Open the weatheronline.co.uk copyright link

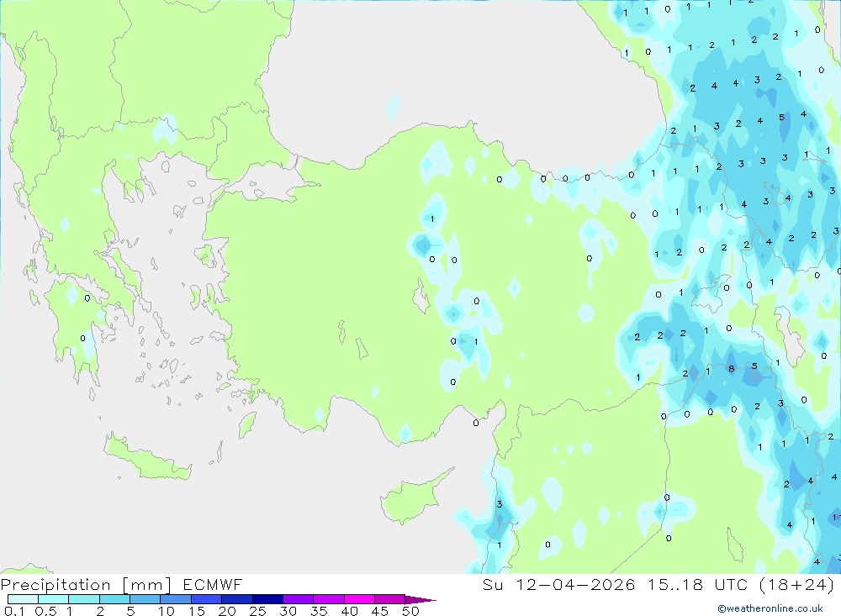tap(770, 608)
